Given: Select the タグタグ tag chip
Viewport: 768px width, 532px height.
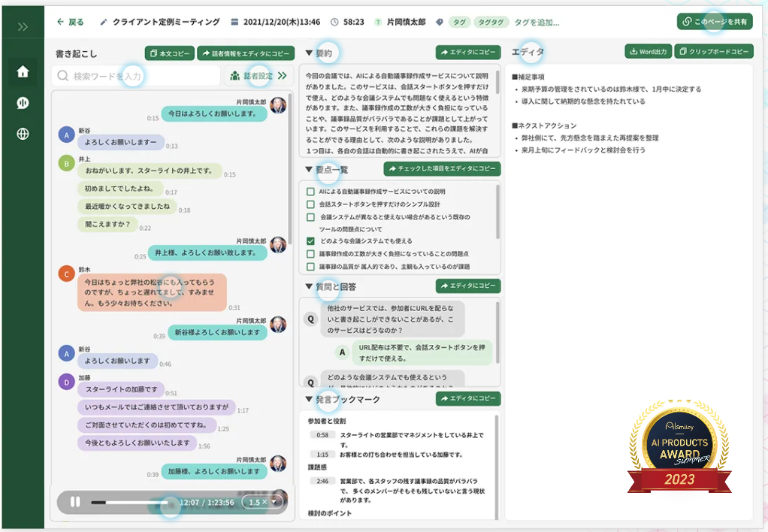Looking at the screenshot, I should (x=491, y=22).
